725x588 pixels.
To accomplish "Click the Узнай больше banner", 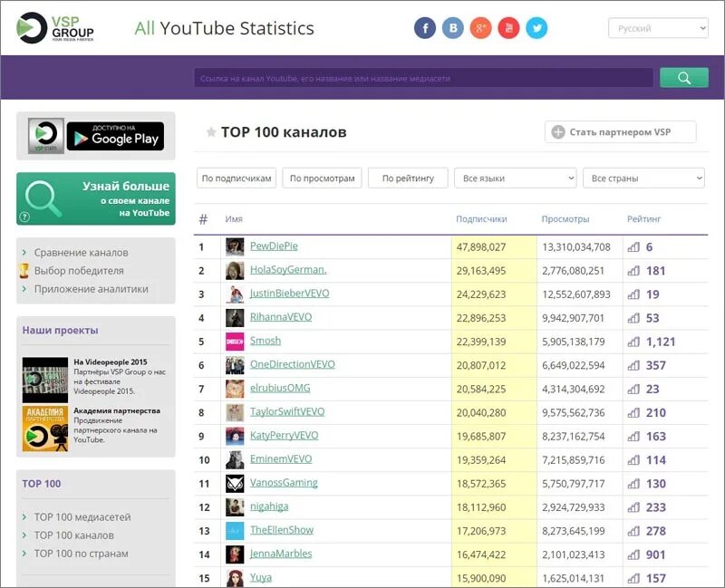I will (x=96, y=198).
